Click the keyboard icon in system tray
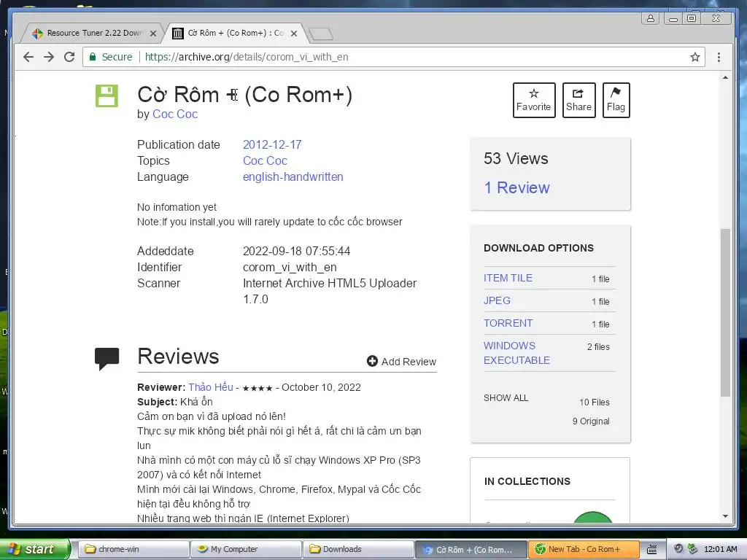Image resolution: width=747 pixels, height=560 pixels. click(x=651, y=550)
